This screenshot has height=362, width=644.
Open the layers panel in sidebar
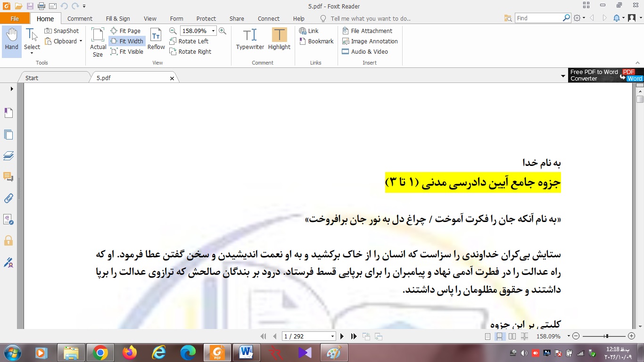click(x=8, y=156)
